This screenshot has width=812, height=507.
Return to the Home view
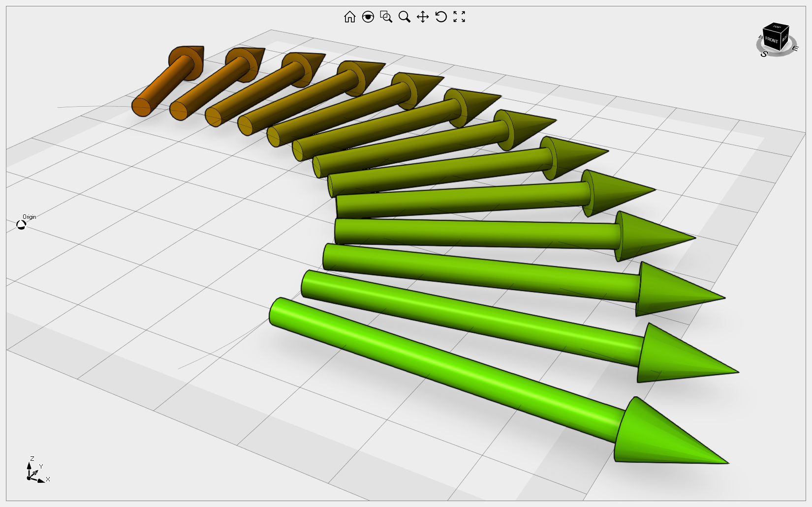click(x=350, y=17)
